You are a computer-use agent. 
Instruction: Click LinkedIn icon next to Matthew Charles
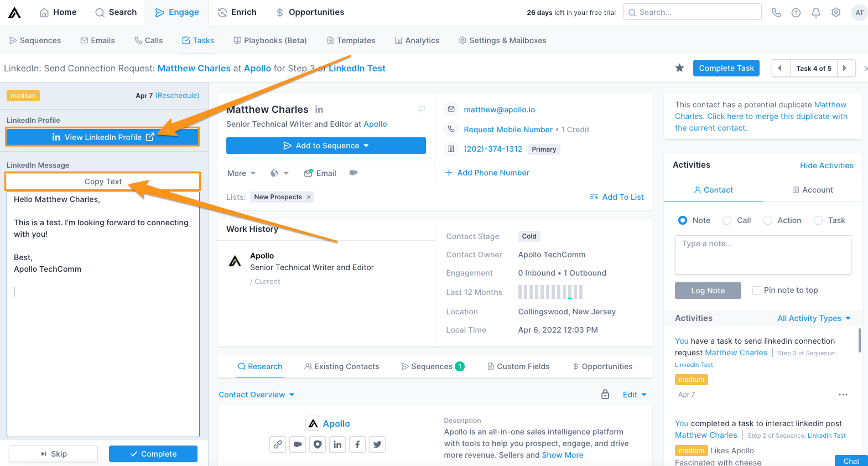[319, 110]
